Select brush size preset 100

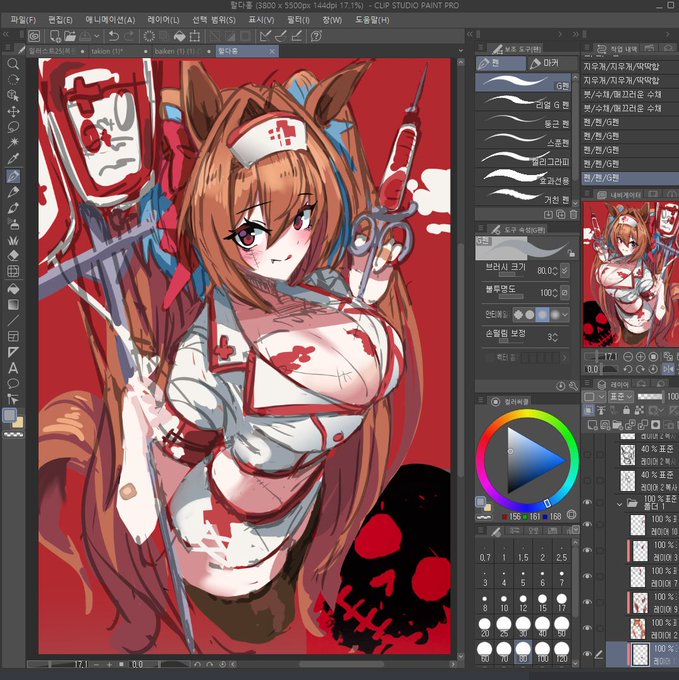(542, 652)
